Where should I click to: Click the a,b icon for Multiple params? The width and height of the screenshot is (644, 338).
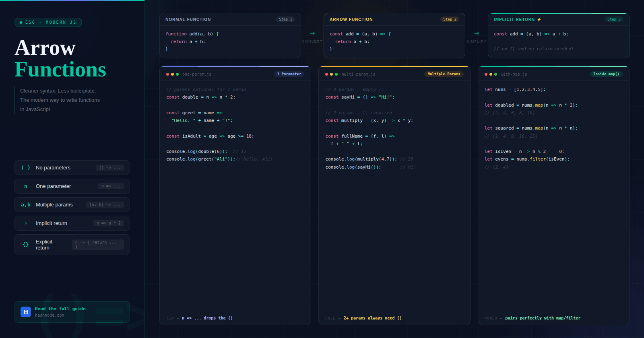26,205
